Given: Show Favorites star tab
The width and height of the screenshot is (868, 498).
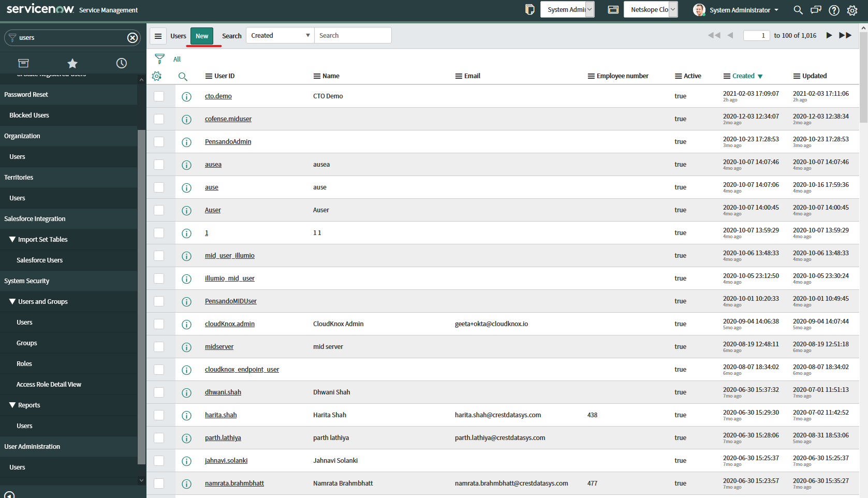Looking at the screenshot, I should point(72,63).
